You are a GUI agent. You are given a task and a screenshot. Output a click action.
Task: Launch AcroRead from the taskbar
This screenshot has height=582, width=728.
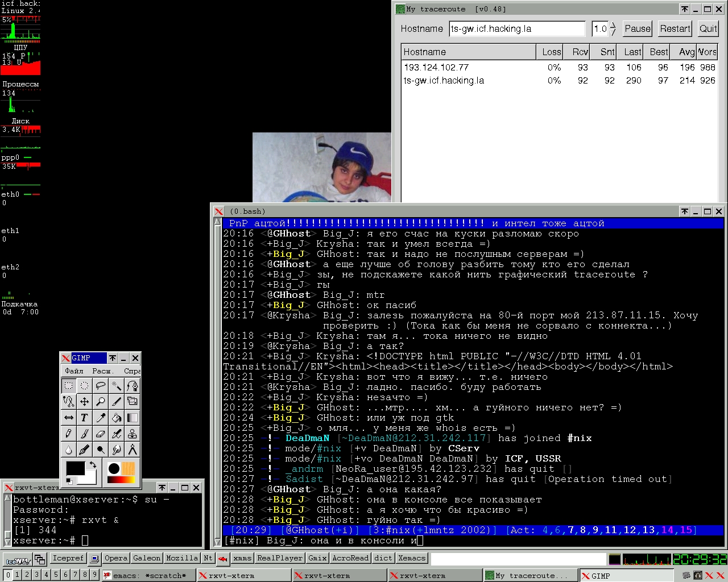pos(350,559)
